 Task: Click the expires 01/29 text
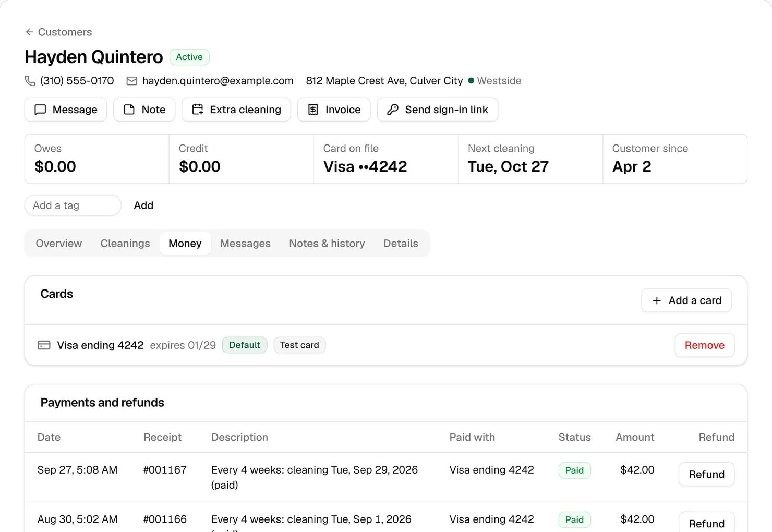pos(183,345)
